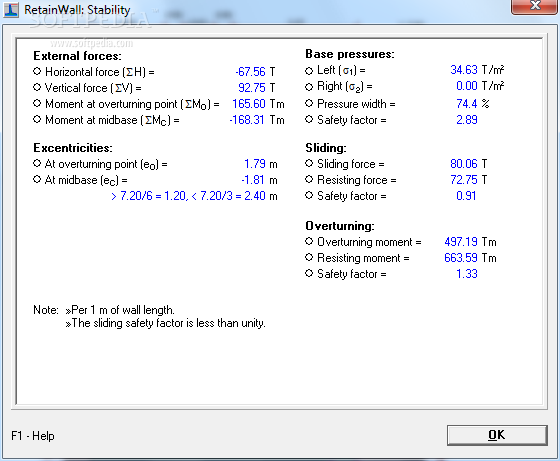
Task: Click the Base pressures heading
Action: [x=350, y=54]
